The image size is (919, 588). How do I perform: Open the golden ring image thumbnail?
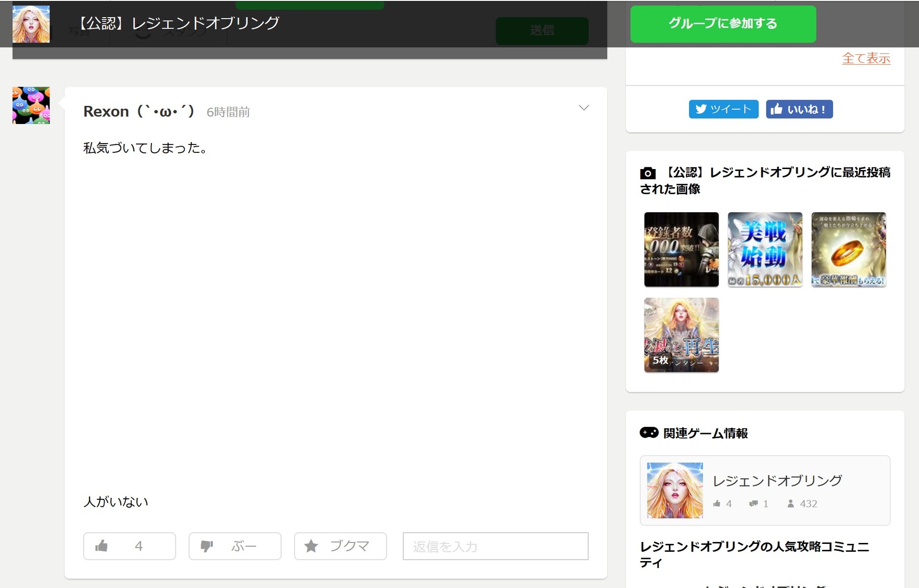pyautogui.click(x=849, y=249)
